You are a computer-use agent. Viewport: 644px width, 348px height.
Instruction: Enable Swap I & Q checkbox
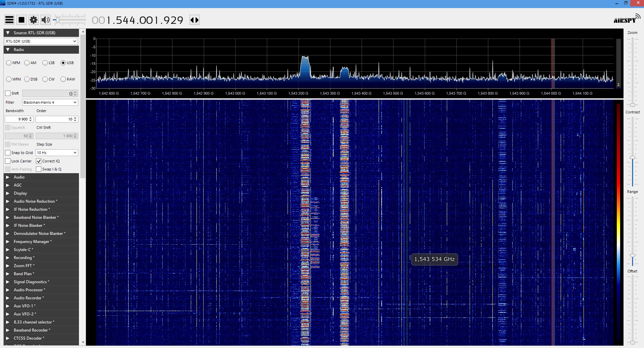(39, 169)
